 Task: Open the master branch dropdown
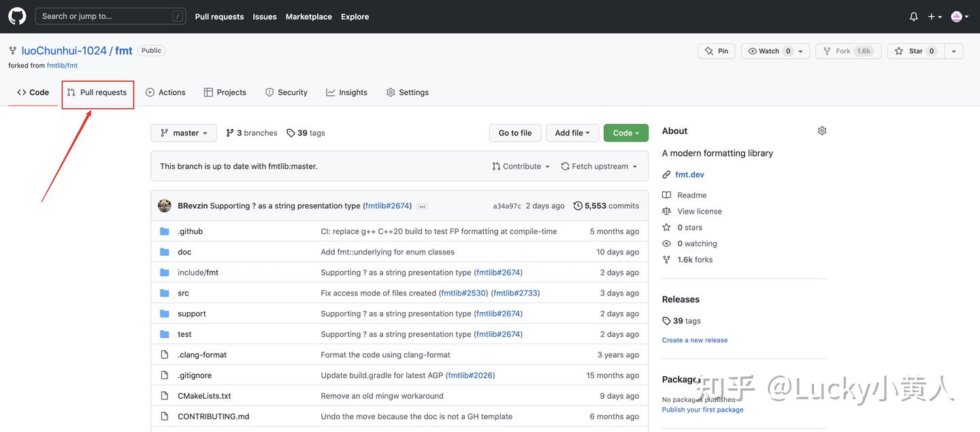(x=184, y=133)
